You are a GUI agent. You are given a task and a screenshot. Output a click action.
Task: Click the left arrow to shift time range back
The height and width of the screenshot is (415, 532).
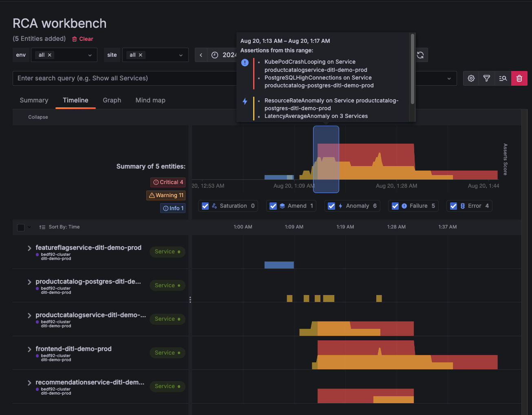coord(201,55)
